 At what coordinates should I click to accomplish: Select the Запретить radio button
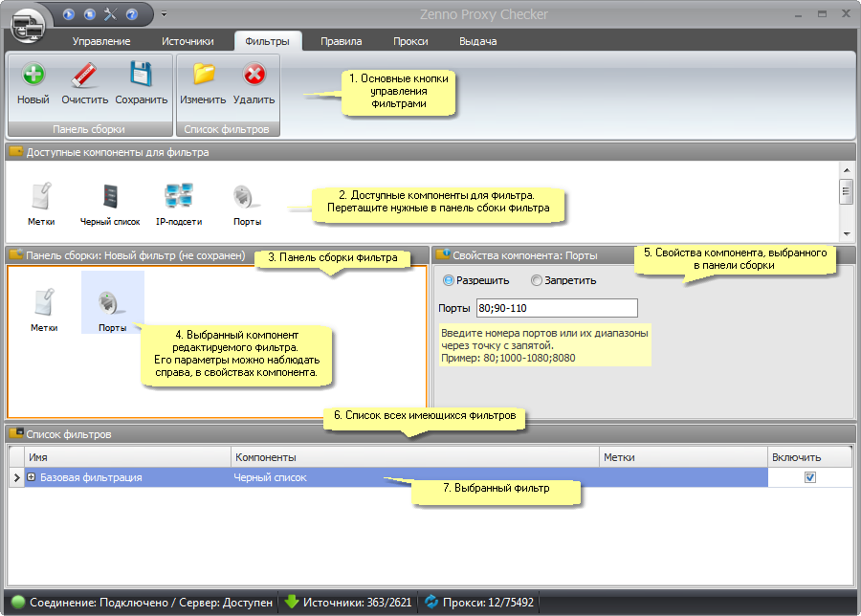click(537, 281)
